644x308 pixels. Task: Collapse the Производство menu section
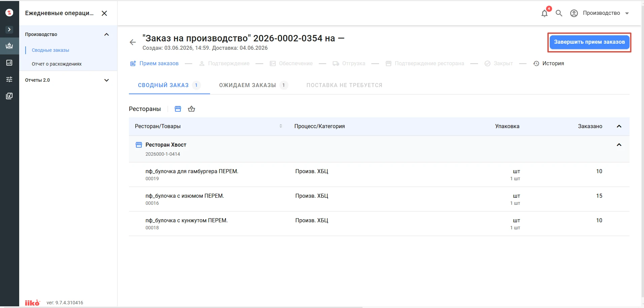[106, 34]
